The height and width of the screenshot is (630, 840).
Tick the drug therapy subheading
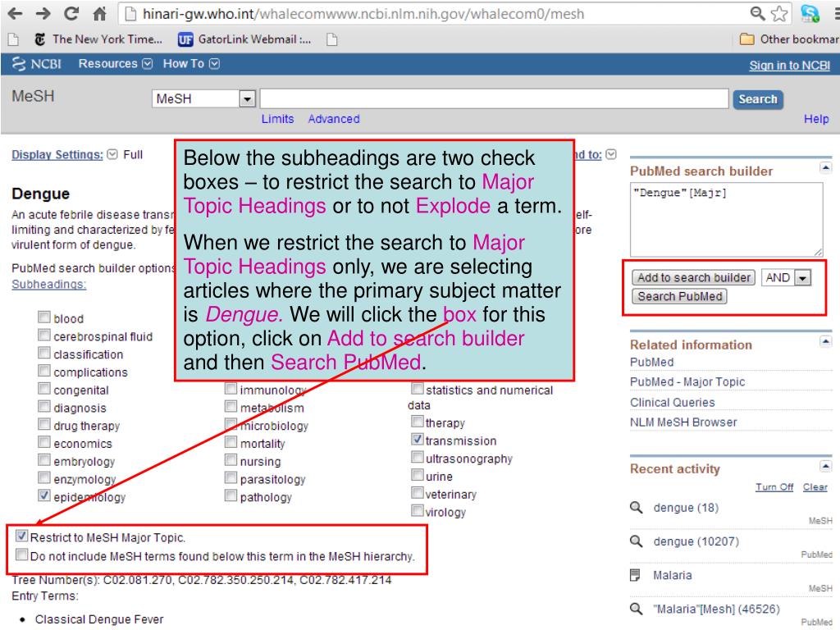coord(44,424)
